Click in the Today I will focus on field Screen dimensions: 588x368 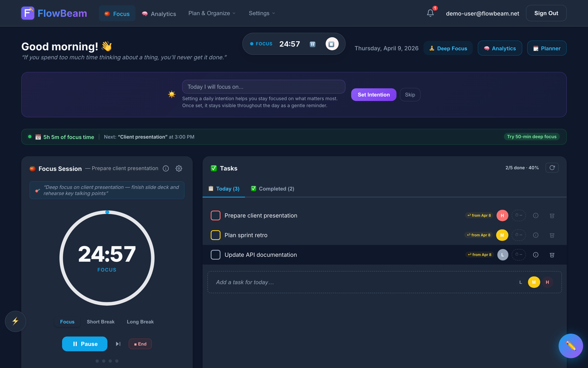click(x=264, y=87)
